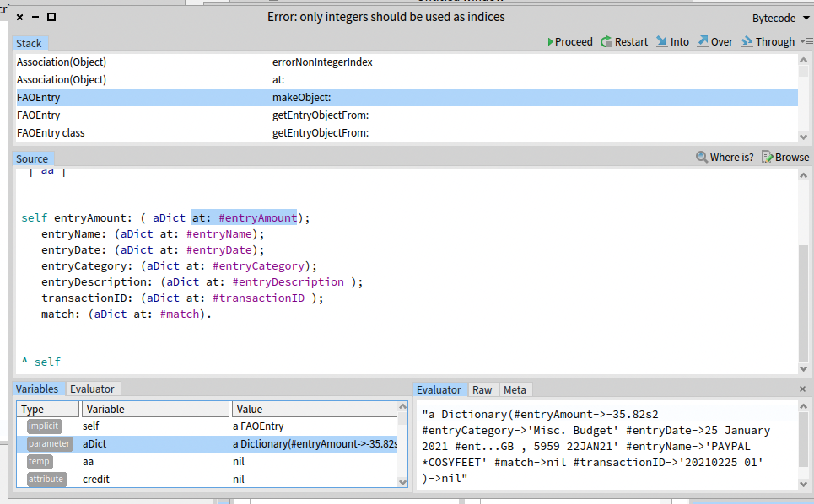Click the Variable column header
This screenshot has width=814, height=504.
105,409
